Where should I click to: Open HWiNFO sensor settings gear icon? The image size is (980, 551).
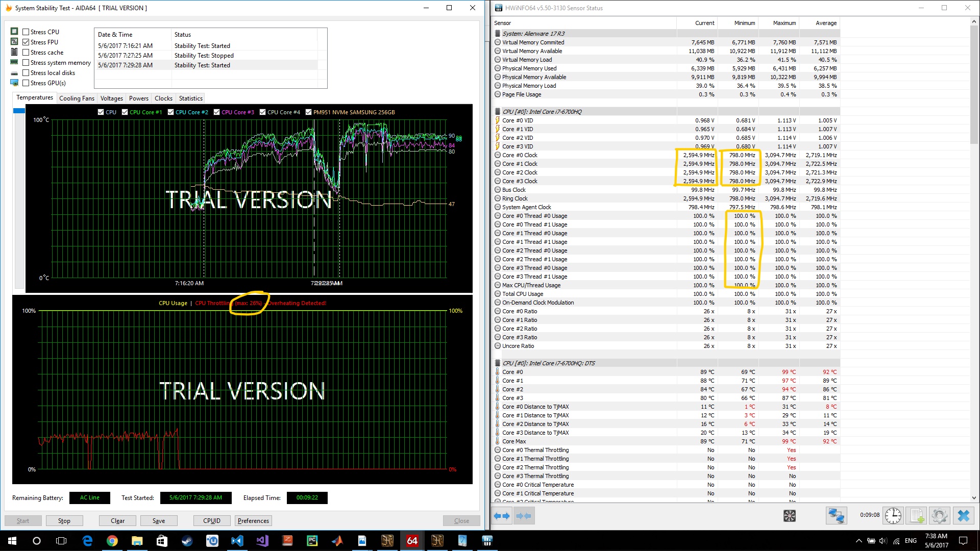click(940, 516)
